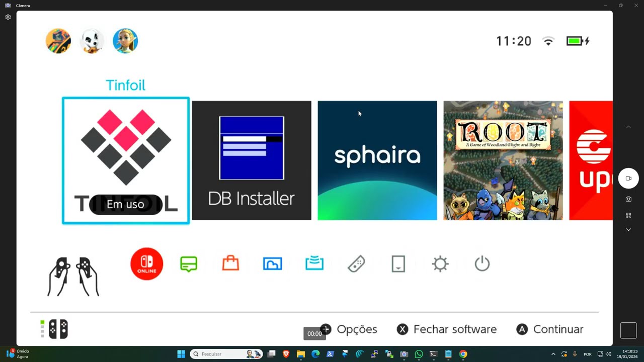Open the Power options icon
644x362 pixels.
click(x=482, y=263)
